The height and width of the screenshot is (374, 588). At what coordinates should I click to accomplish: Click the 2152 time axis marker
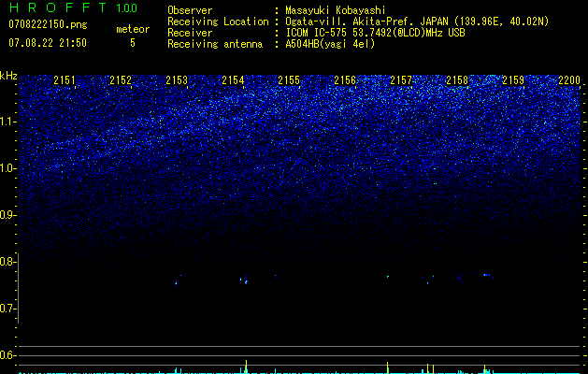(121, 80)
